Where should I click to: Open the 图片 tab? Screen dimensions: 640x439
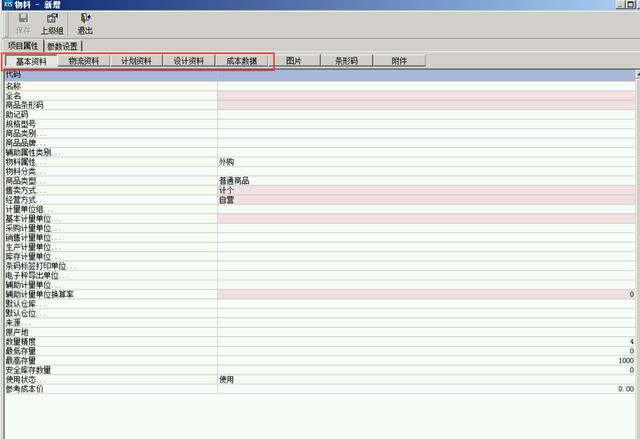[294, 60]
